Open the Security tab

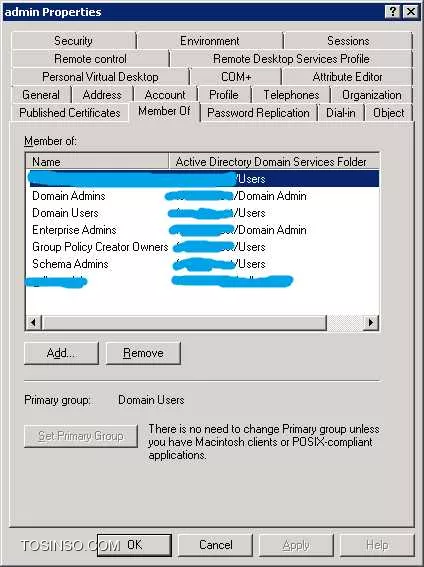click(73, 40)
